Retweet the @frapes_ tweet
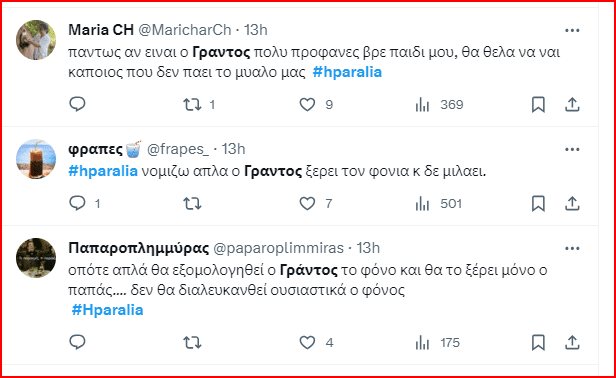 pos(192,204)
